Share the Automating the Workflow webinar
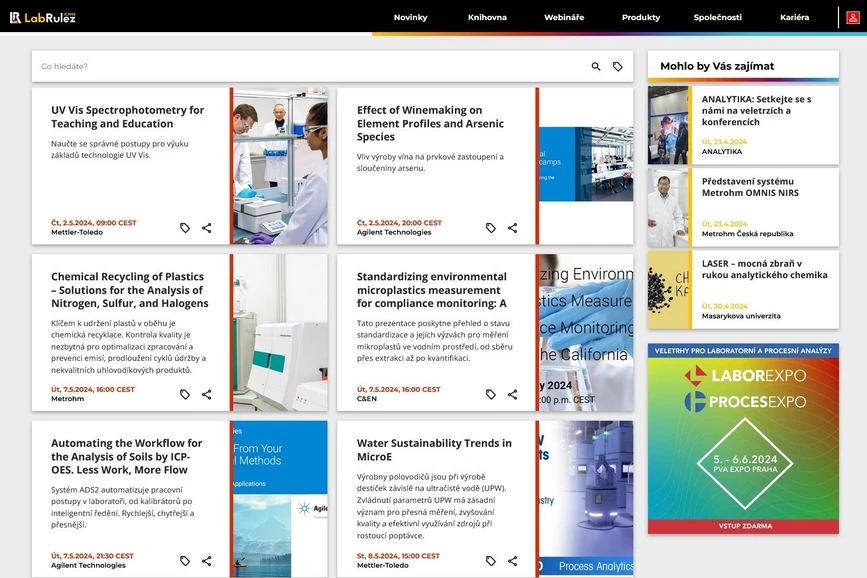 [x=207, y=561]
